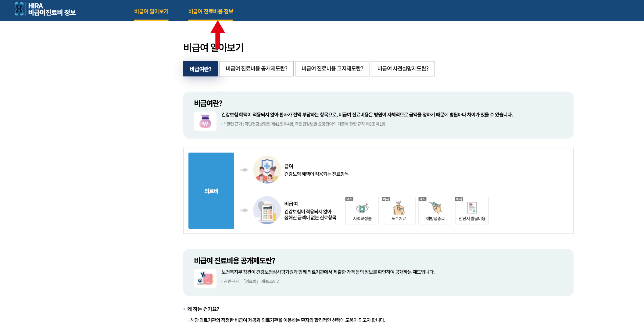The width and height of the screenshot is (644, 333).
Task: Select the 예방접종료 syringe icon card
Action: tap(435, 211)
